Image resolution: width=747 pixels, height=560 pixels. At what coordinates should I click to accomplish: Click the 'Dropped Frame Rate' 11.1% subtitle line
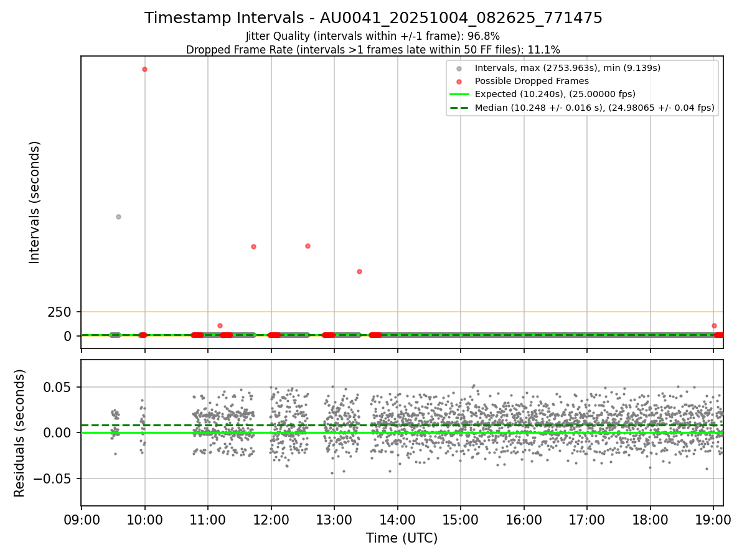(x=373, y=50)
